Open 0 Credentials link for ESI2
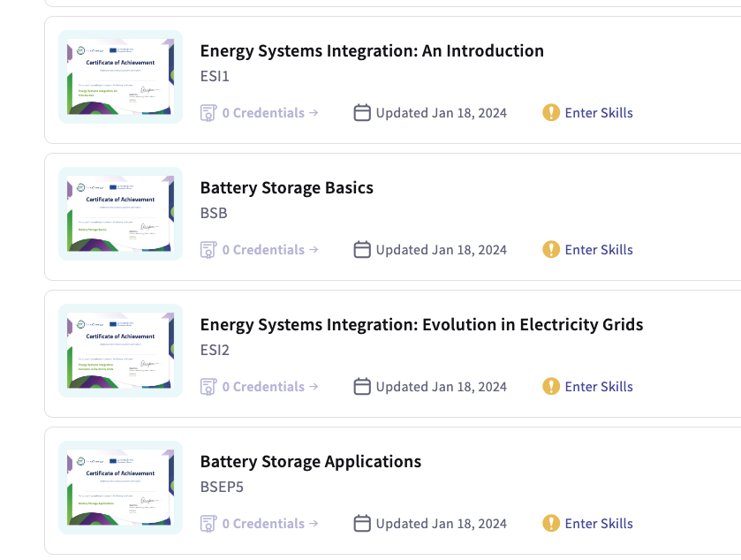The height and width of the screenshot is (560, 741). pos(270,387)
